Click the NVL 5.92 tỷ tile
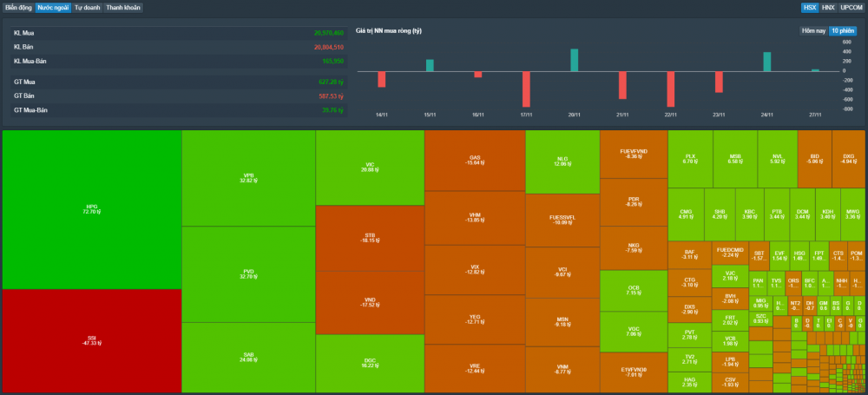This screenshot has width=868, height=395. pos(778,159)
